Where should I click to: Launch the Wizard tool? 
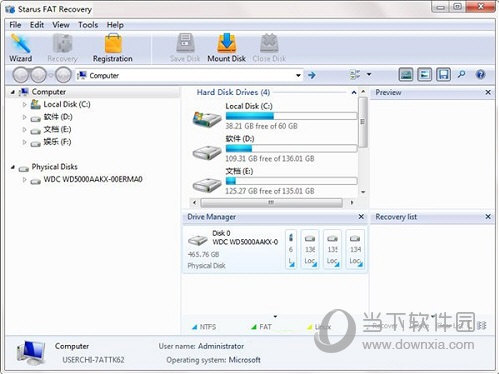pos(21,48)
